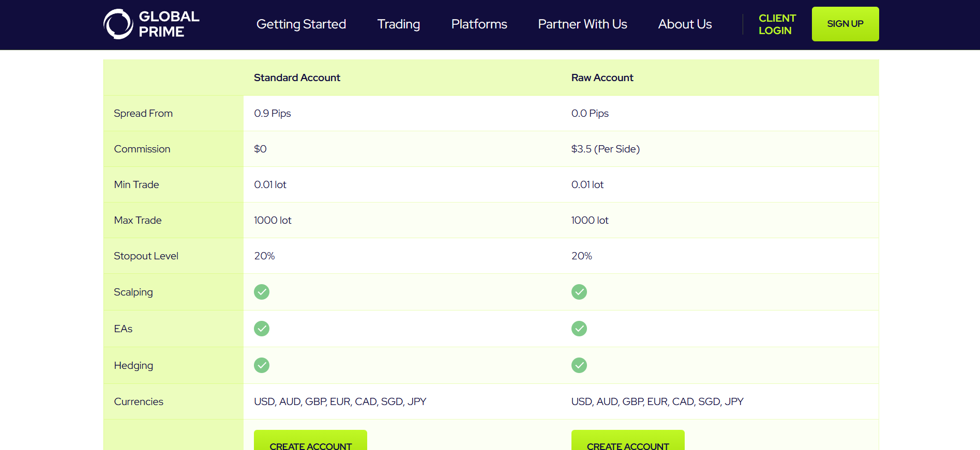This screenshot has width=980, height=450.
Task: Open the About Us menu
Action: (x=685, y=24)
